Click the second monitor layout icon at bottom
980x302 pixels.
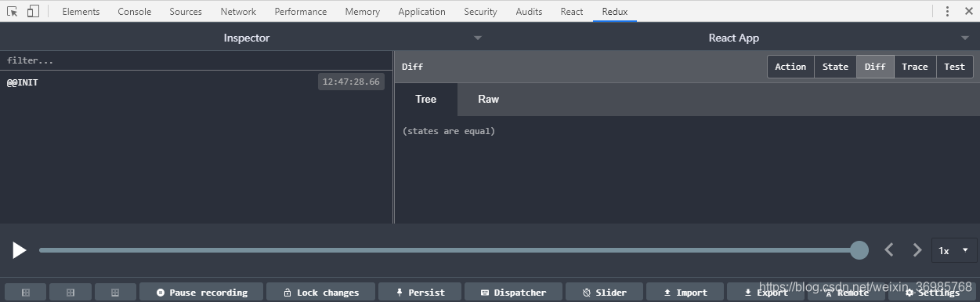point(71,293)
